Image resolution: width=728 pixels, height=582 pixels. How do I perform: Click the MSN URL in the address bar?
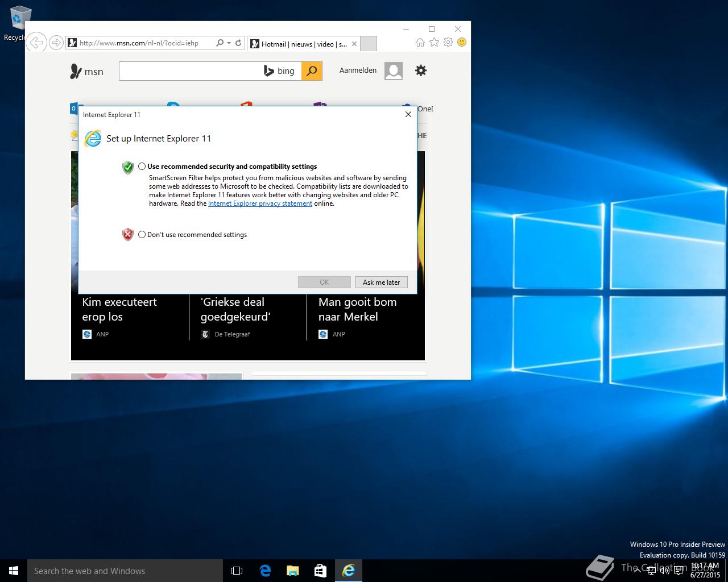coord(139,43)
